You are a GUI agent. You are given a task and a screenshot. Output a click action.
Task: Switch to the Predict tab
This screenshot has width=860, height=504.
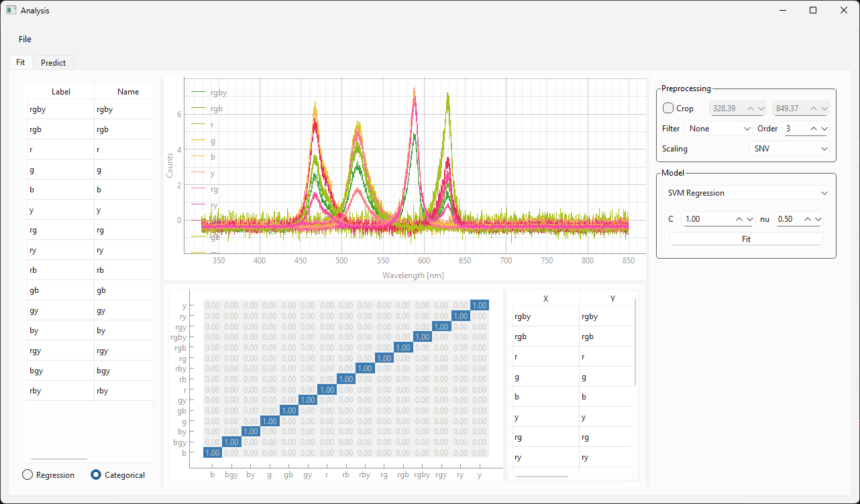[53, 63]
